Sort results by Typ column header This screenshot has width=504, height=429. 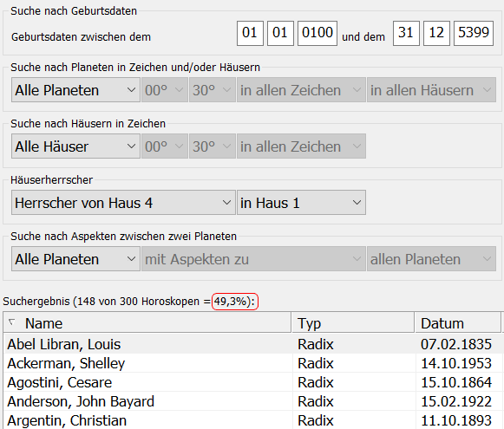(353, 323)
